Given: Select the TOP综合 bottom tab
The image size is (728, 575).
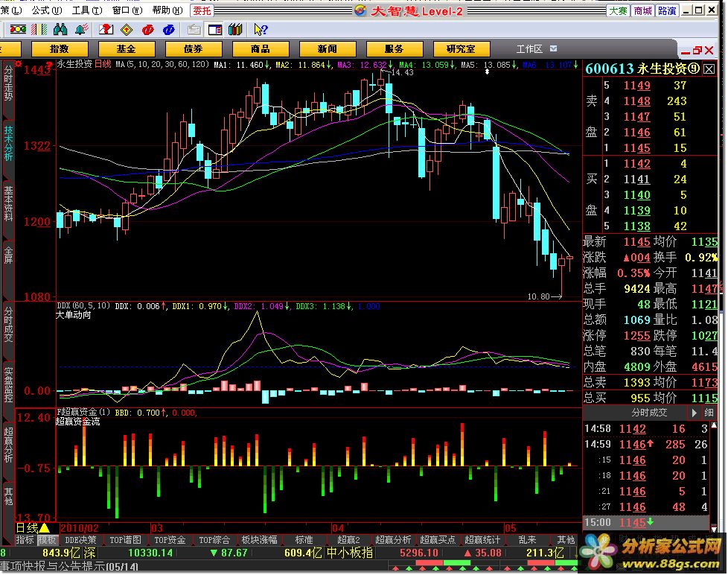Looking at the screenshot, I should (x=214, y=540).
